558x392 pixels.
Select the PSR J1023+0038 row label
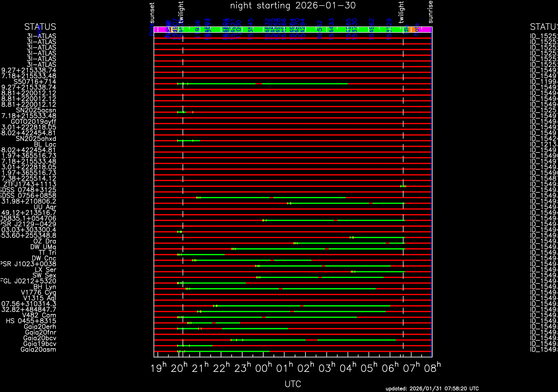coord(28,264)
